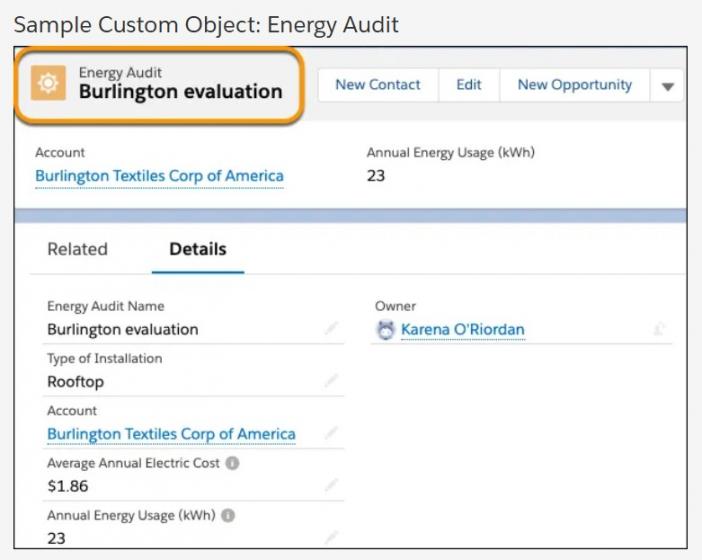Click Karena O'Riordan's avatar icon
702x560 pixels.
(x=385, y=330)
